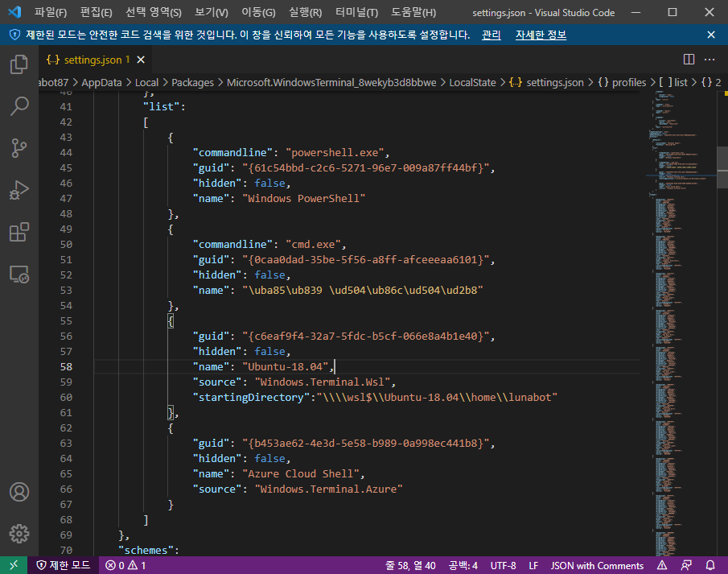The width and height of the screenshot is (728, 574).
Task: Open the Source Control view
Action: [19, 148]
